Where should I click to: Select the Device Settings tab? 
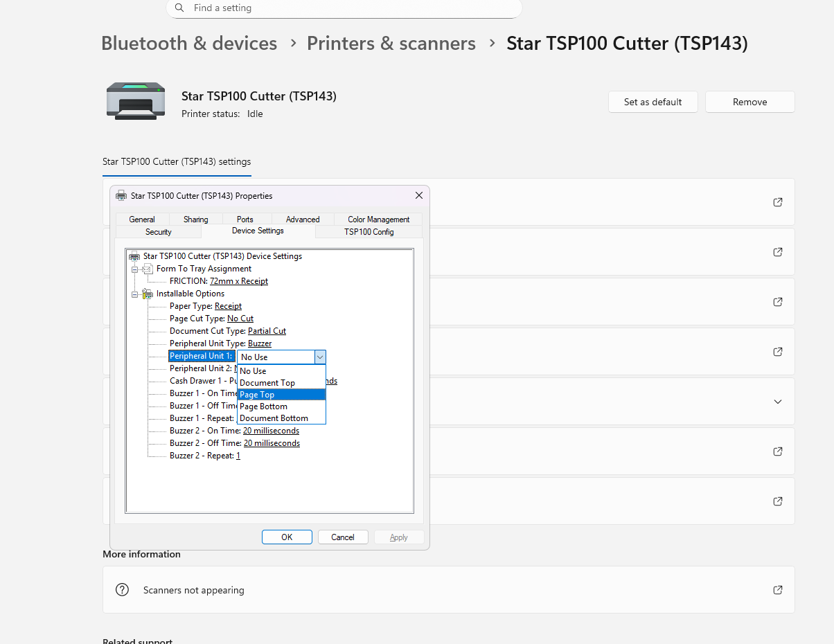tap(258, 231)
